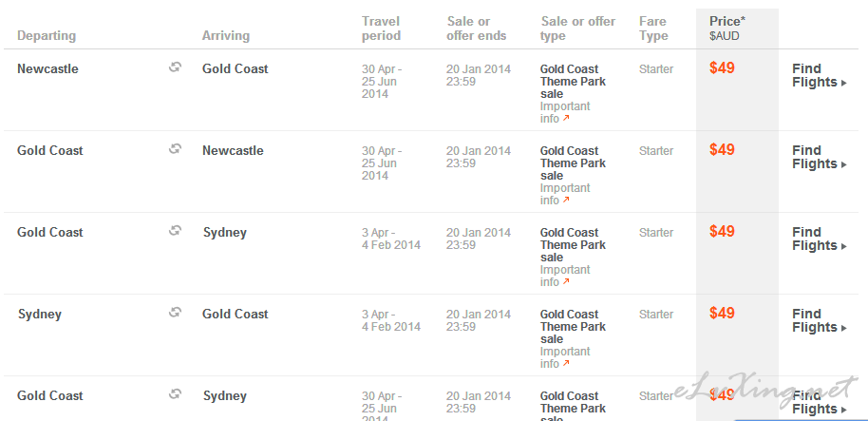Sort by Travel period column header
The width and height of the screenshot is (868, 421).
[382, 29]
